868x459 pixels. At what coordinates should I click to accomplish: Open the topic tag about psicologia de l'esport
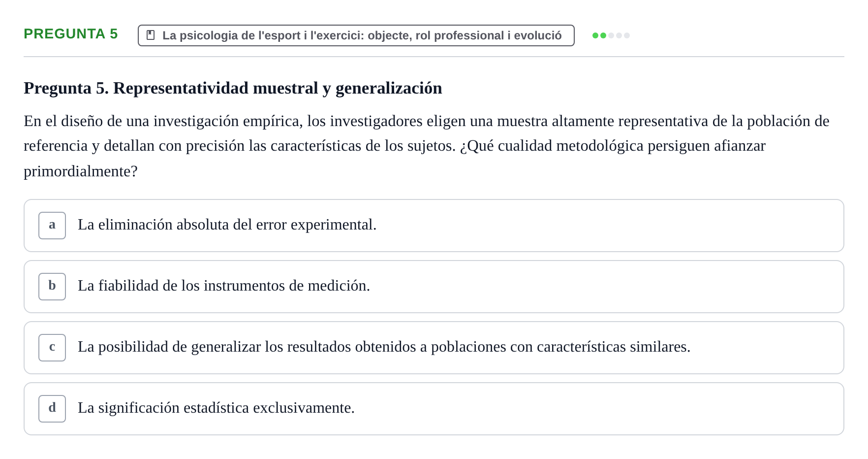pyautogui.click(x=356, y=35)
